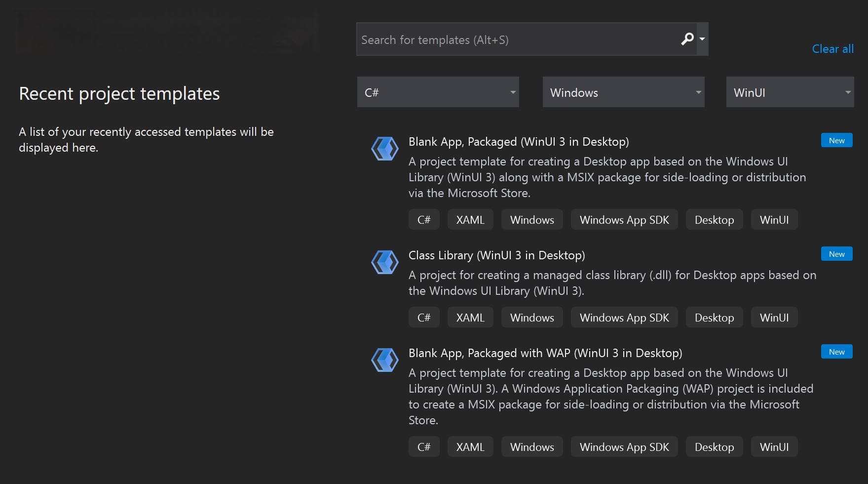Open the search options dropdown arrow
Screen dimensions: 868x484
click(x=702, y=39)
